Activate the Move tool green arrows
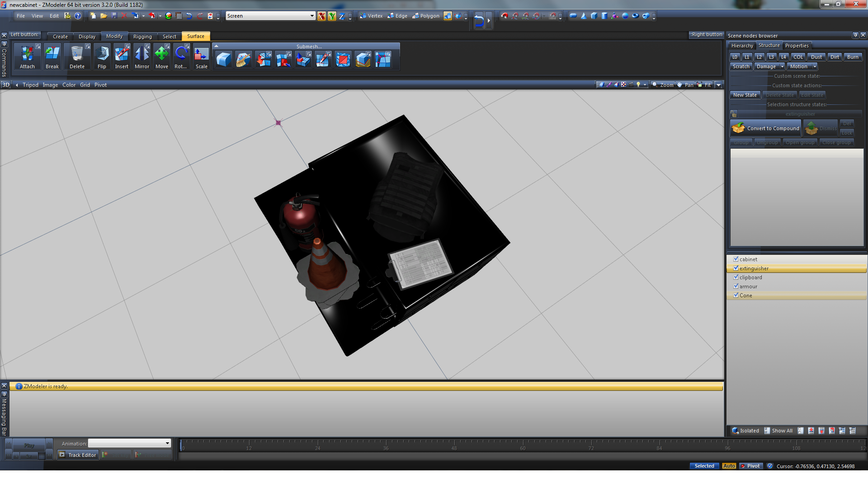The image size is (868, 488). coord(162,54)
